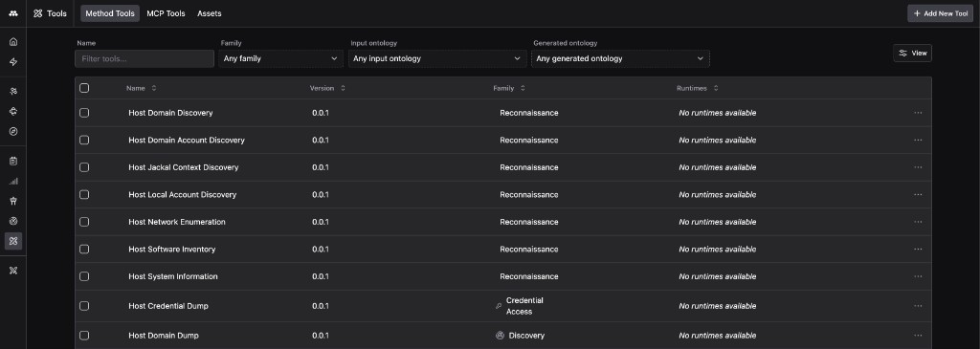Open row menu for Host Credential Dump
The height and width of the screenshot is (349, 980).
(918, 306)
